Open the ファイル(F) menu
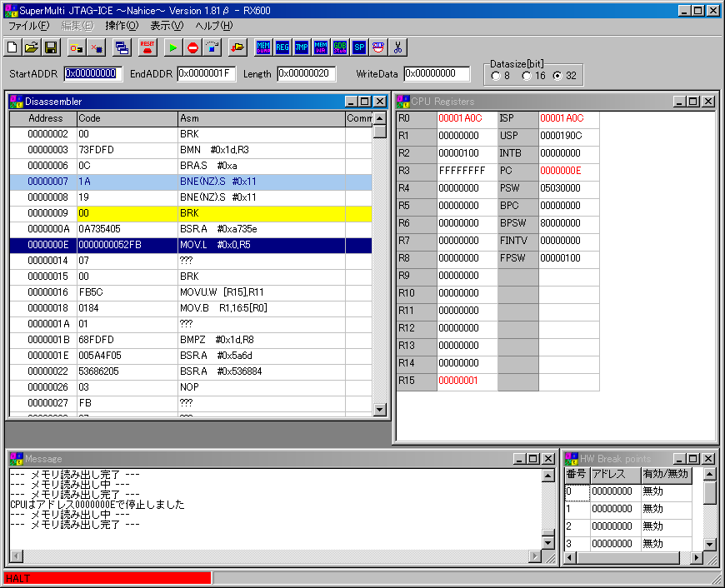 click(29, 26)
